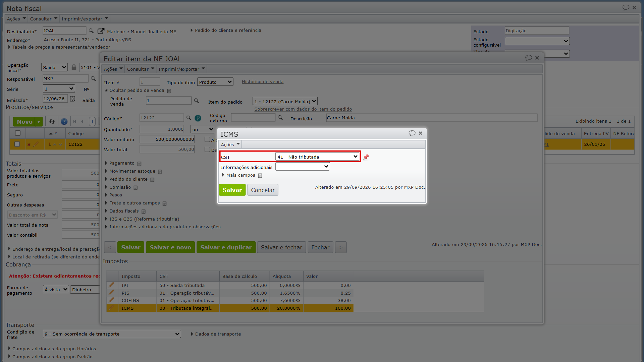644x362 pixels.
Task: Expand the Mais campos section
Action: pos(240,175)
